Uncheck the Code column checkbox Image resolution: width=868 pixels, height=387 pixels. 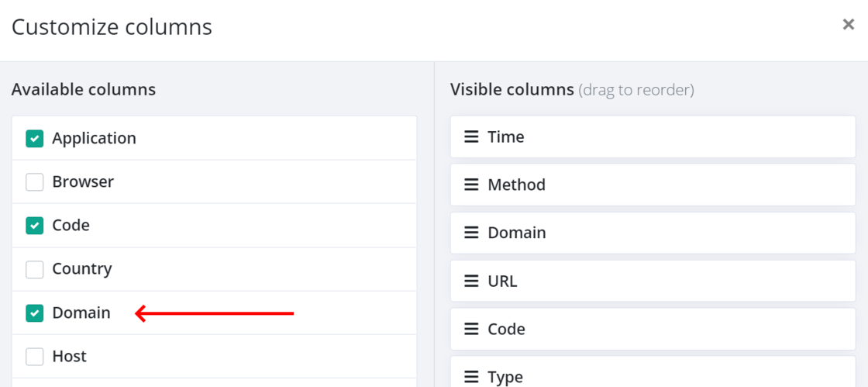[34, 226]
